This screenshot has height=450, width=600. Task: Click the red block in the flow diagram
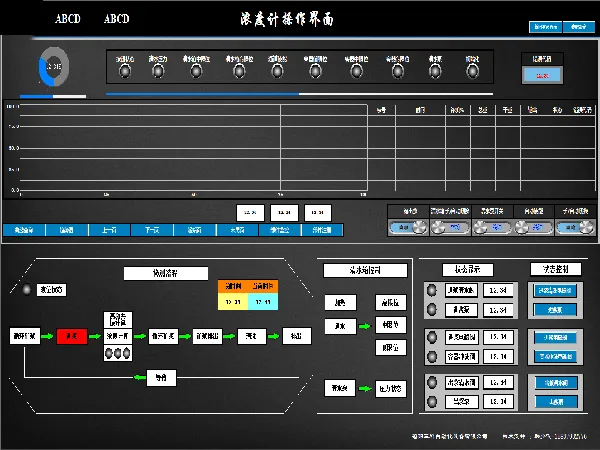click(72, 336)
